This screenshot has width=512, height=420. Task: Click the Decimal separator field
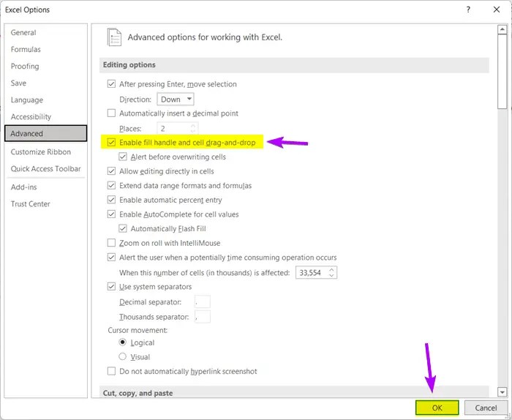pos(202,301)
